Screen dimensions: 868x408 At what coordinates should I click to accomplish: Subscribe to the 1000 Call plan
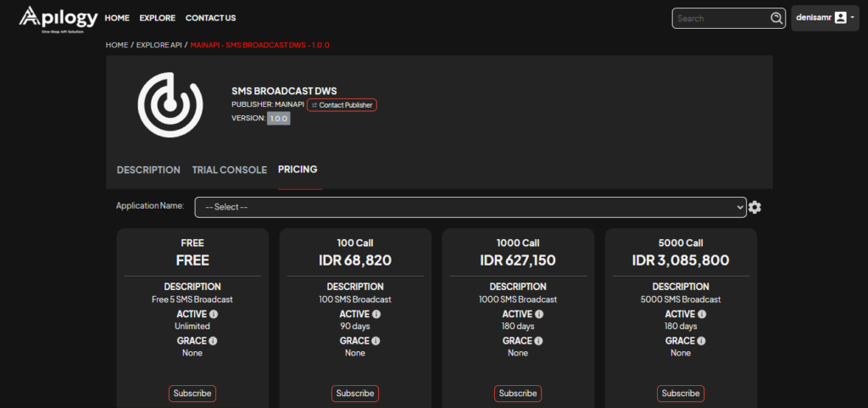click(518, 394)
